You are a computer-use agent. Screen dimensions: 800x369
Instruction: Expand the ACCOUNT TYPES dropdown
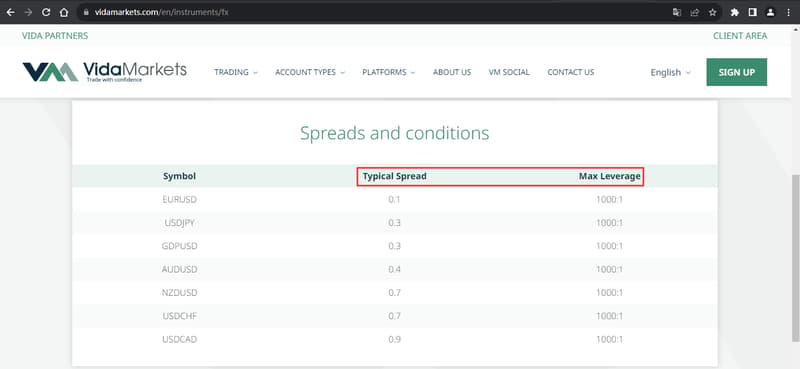310,72
